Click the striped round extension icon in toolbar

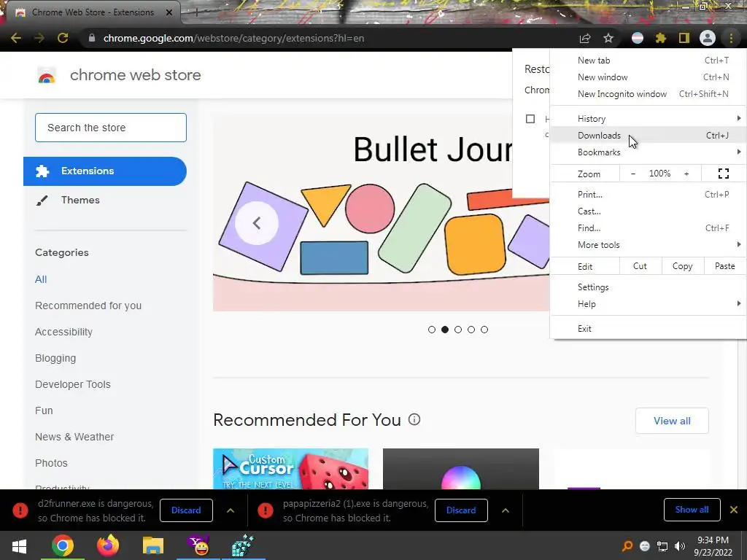click(638, 38)
